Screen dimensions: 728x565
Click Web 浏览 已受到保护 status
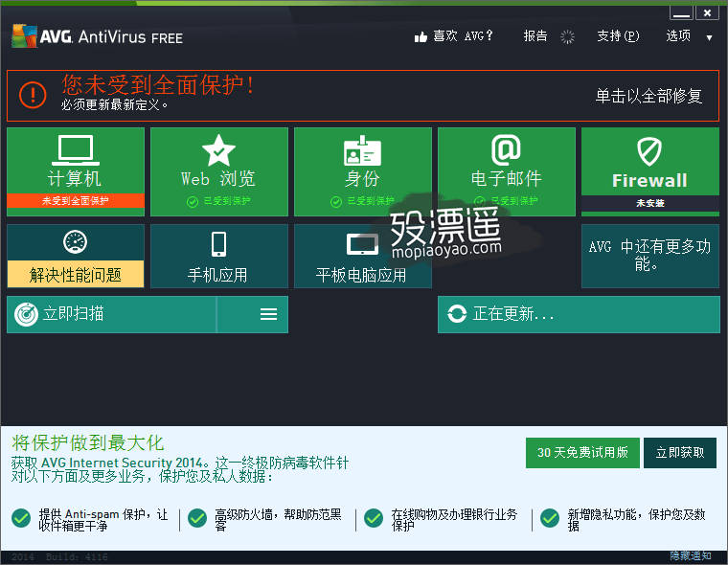(x=218, y=201)
